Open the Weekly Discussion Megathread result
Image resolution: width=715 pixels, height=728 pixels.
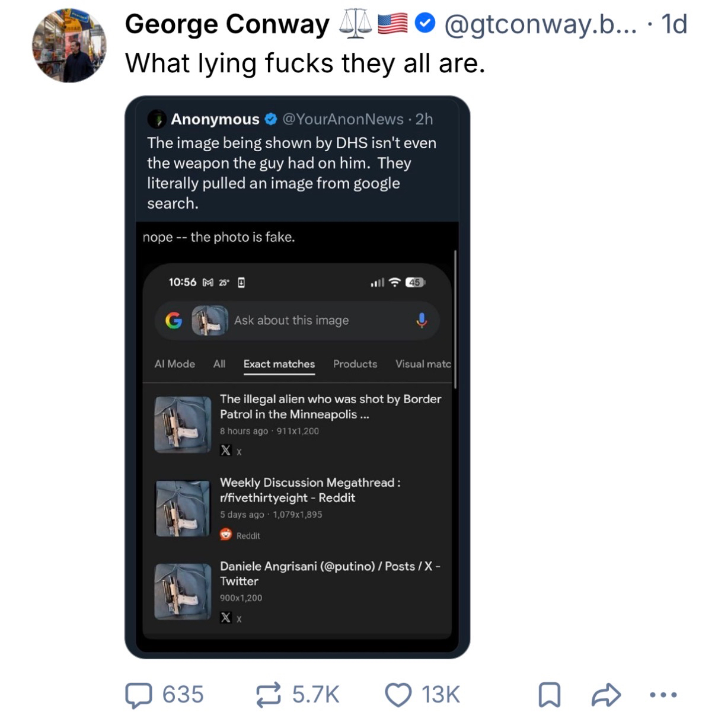(309, 490)
